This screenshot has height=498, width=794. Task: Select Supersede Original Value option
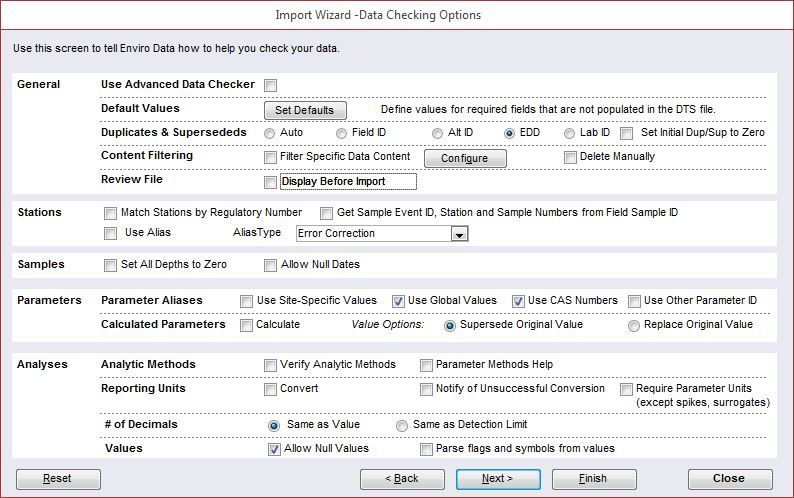(449, 326)
